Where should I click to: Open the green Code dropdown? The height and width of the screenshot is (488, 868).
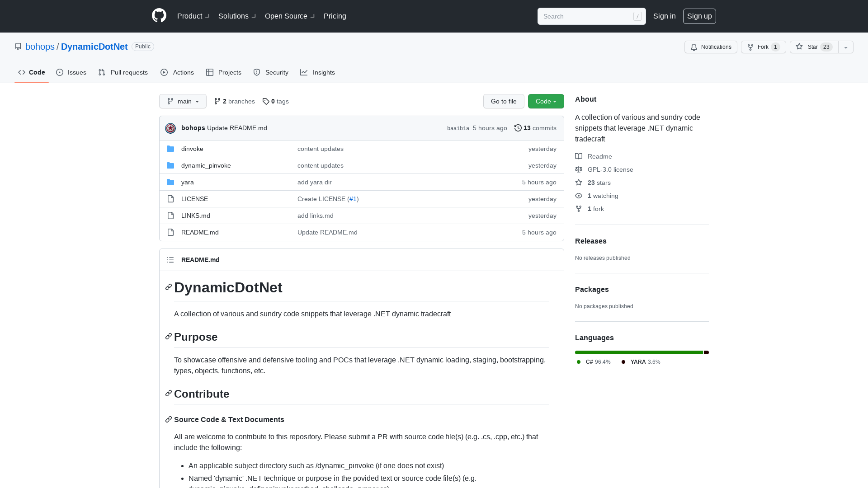(x=546, y=101)
